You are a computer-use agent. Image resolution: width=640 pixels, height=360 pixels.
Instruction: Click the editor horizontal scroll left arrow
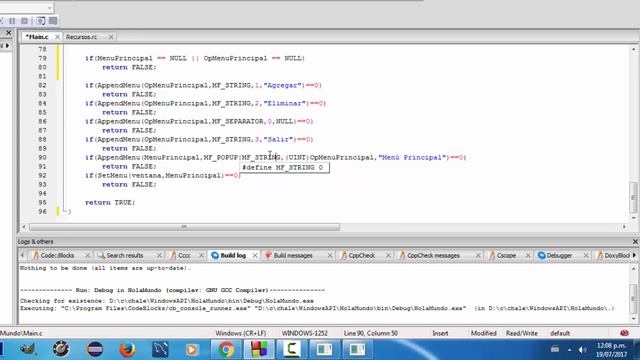coord(24,227)
